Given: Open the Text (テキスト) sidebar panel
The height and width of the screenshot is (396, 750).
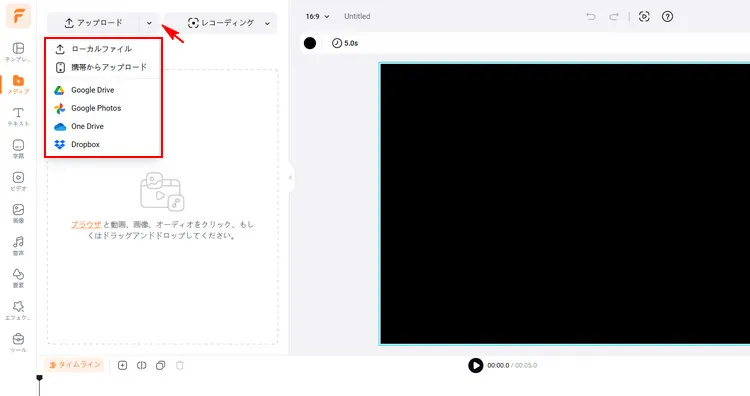Looking at the screenshot, I should coord(18,117).
